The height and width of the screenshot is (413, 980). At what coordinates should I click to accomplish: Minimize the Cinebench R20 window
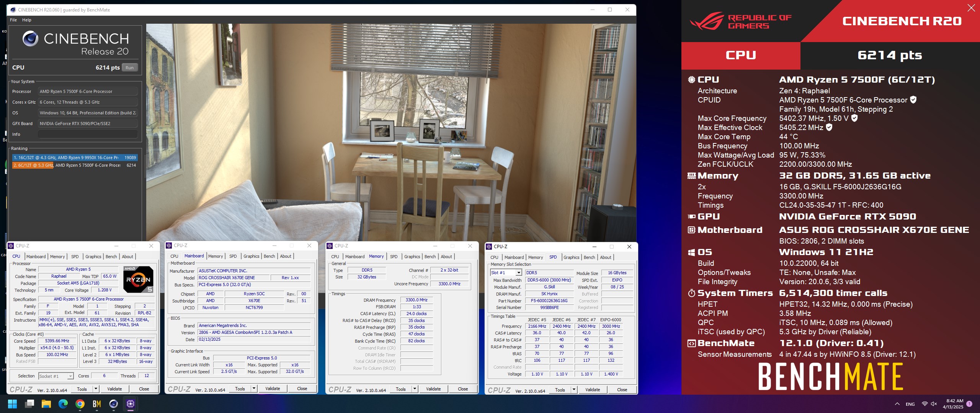pyautogui.click(x=592, y=10)
